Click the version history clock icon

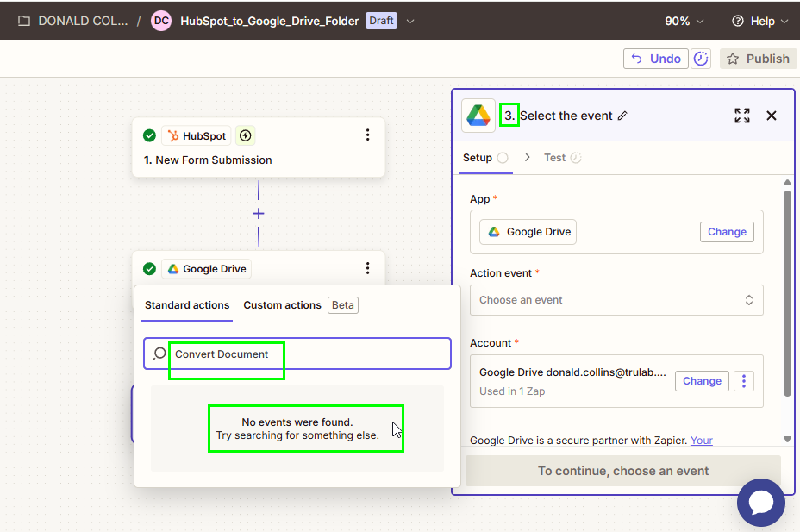tap(701, 59)
